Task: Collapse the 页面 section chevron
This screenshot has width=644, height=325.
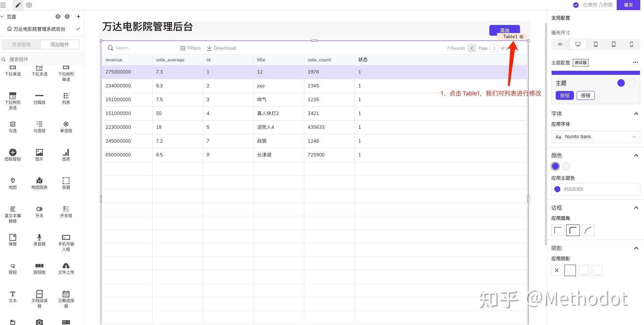Action: coord(2,17)
